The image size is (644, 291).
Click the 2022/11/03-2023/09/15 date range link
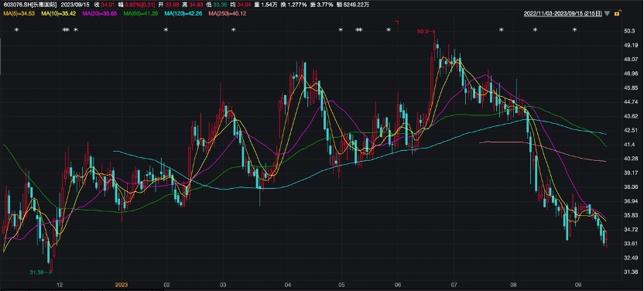point(563,14)
